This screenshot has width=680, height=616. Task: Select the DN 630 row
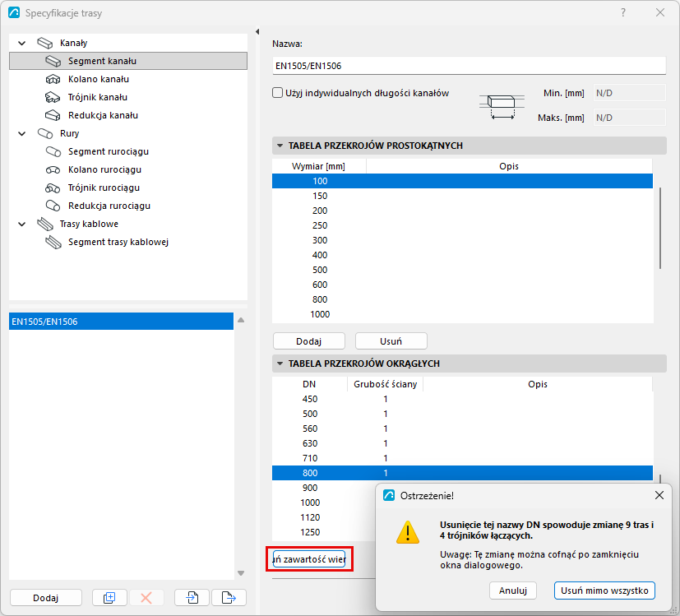(x=462, y=443)
